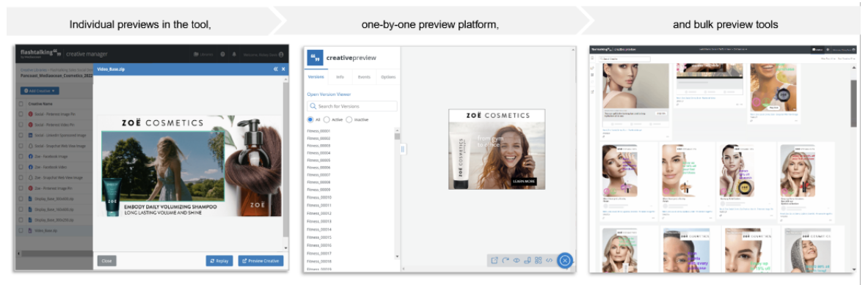
Task: Click the horizontal scrollbar under the creative list
Action: 55,253
